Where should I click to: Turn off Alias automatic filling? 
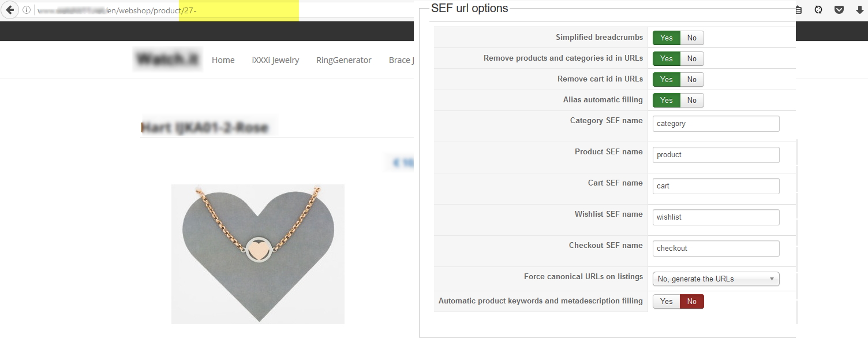coord(691,101)
